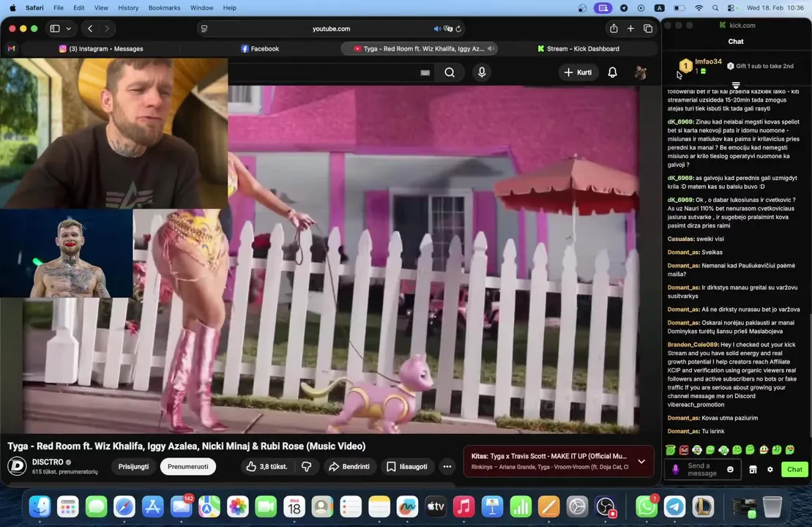Switch to Instagram Messages tab

(101, 48)
